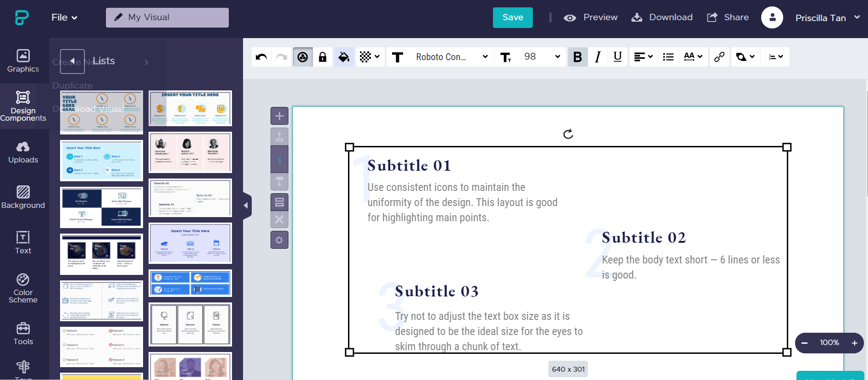Viewport: 868px width, 380px height.
Task: Click the Download button
Action: coord(662,17)
